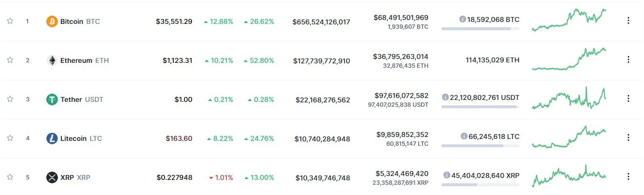Open the XRP row three-dot menu

[628, 176]
